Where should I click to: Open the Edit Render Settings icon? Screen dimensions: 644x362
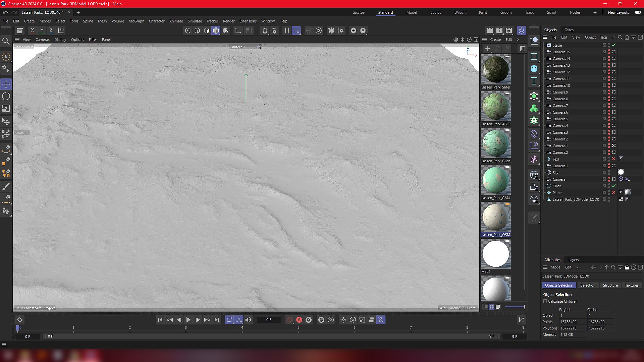pyautogui.click(x=509, y=31)
